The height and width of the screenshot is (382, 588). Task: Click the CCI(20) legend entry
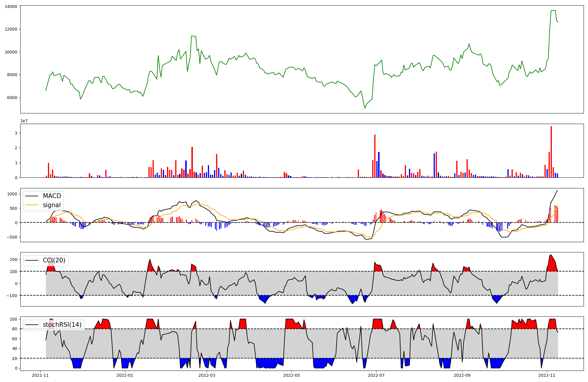click(54, 260)
